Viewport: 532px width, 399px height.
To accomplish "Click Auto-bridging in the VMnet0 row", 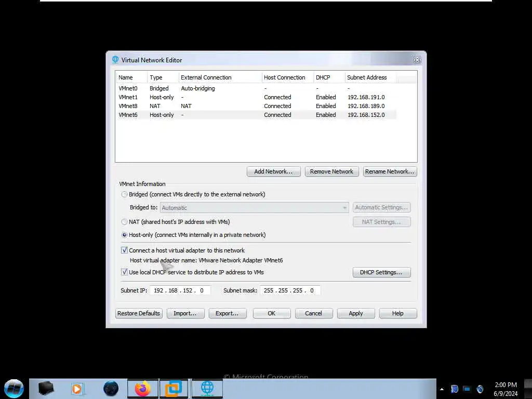I will (198, 88).
